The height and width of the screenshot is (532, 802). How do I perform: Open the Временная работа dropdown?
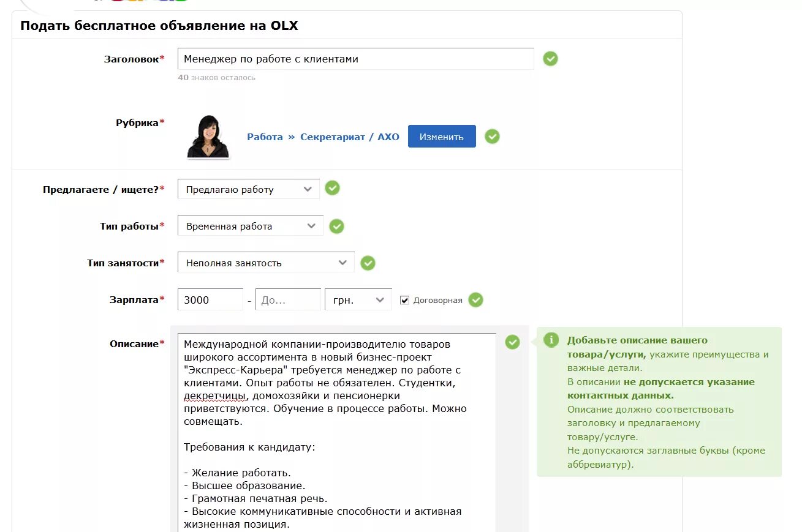coord(250,226)
